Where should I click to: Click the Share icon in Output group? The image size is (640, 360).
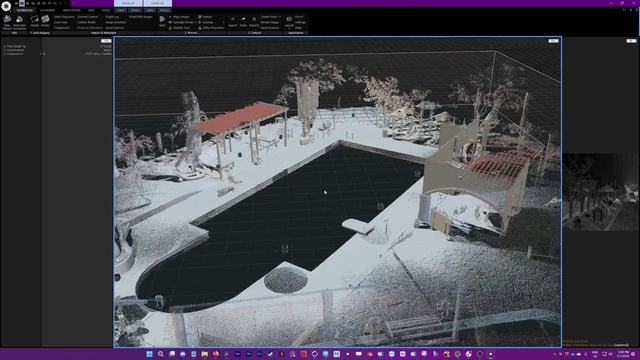[x=243, y=21]
